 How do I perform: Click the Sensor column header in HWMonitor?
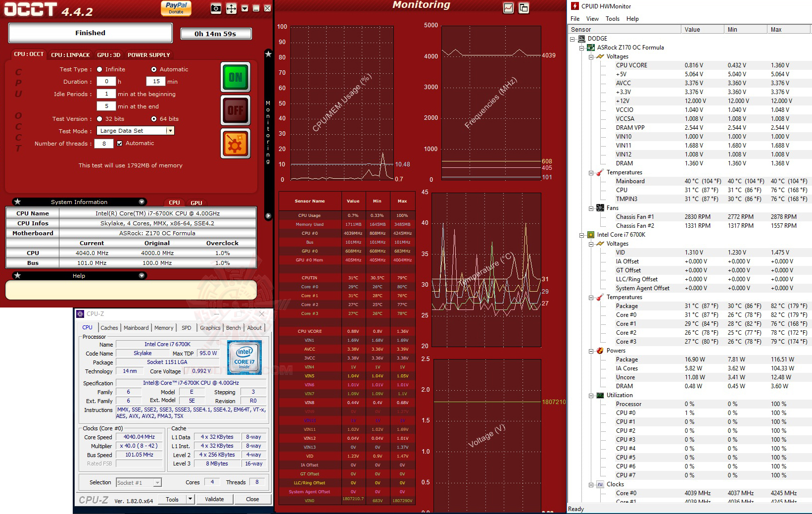[624, 30]
